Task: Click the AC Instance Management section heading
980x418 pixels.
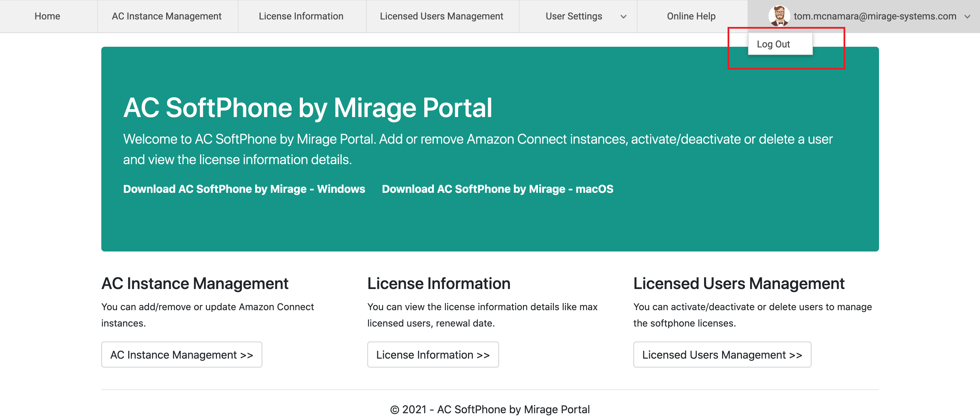Action: 195,284
